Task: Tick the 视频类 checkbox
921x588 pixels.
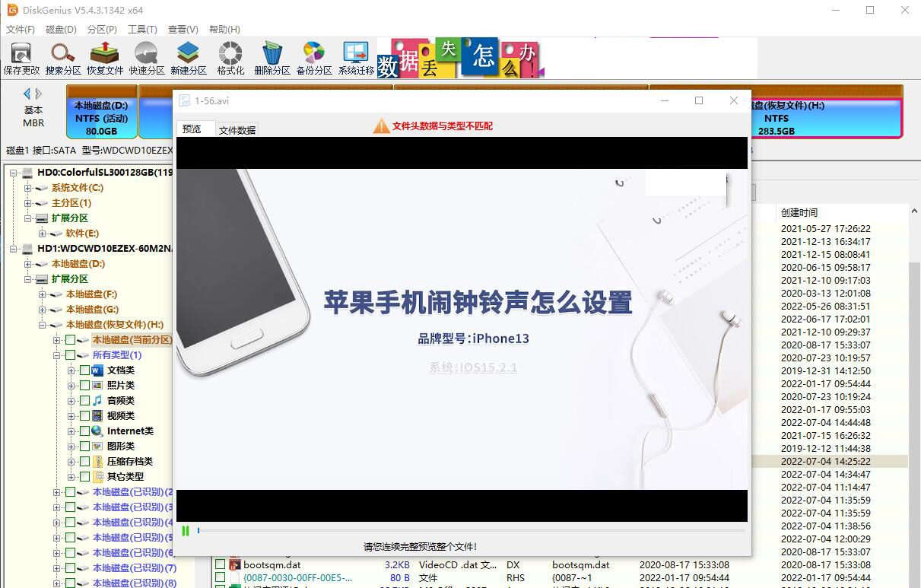Action: (x=84, y=416)
